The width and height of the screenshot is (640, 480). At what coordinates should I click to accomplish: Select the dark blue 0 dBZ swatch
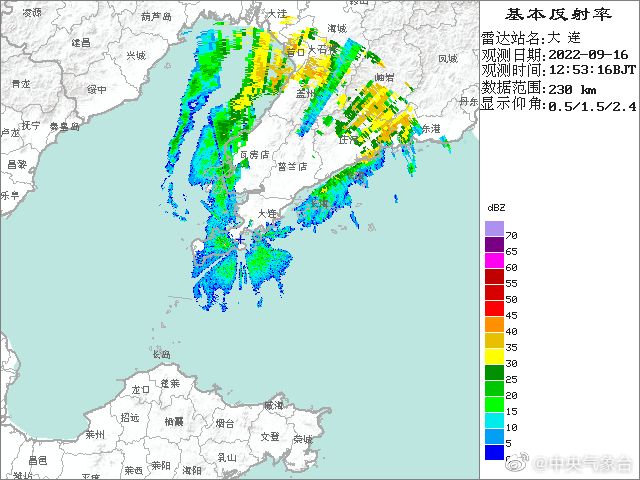[x=494, y=452]
